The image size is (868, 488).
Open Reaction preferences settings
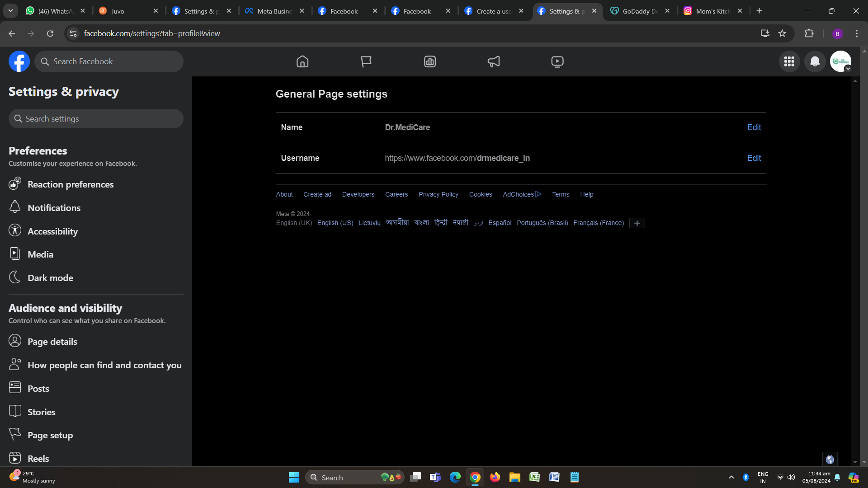pyautogui.click(x=70, y=184)
